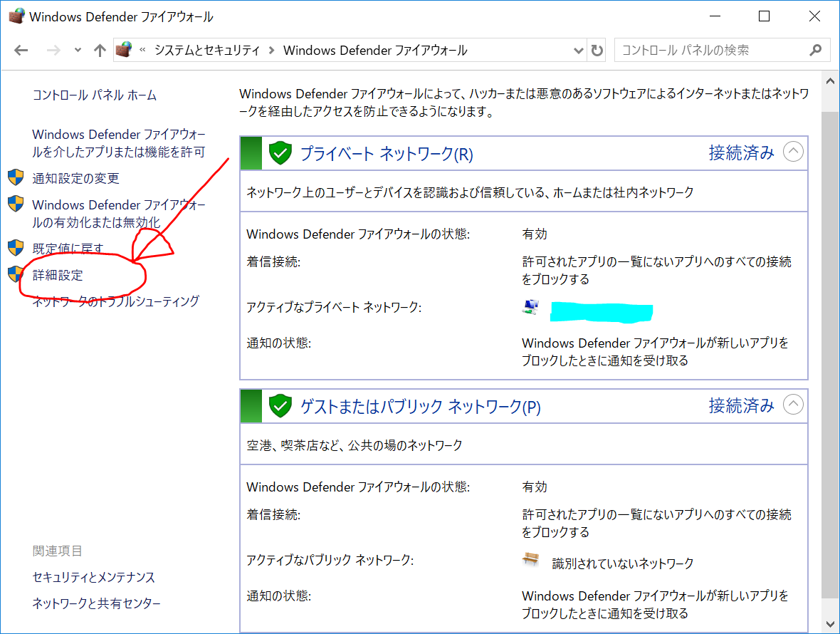Screen dimensions: 840x634
Task: Open コントロール パネル ホーム link
Action: point(95,95)
